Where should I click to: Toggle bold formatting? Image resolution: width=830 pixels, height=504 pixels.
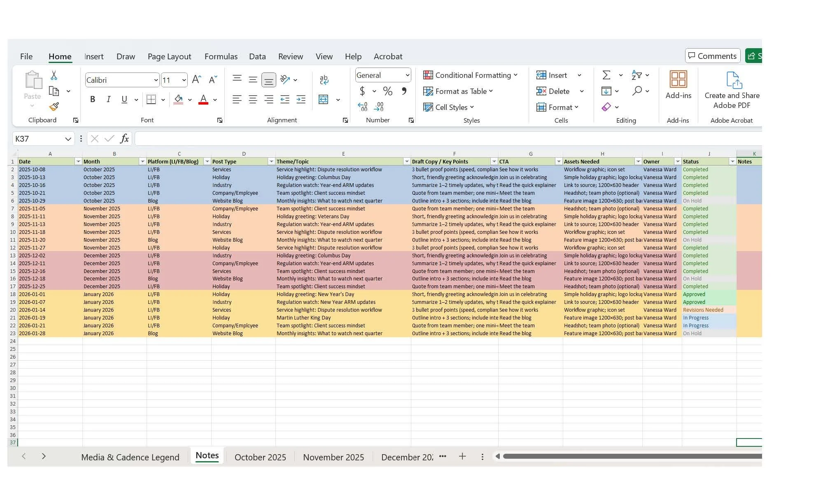click(x=92, y=99)
